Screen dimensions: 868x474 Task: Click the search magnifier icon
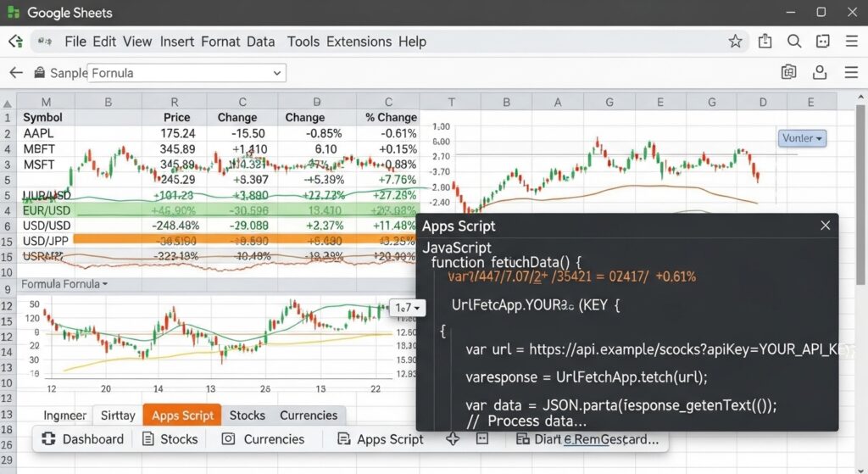[794, 41]
